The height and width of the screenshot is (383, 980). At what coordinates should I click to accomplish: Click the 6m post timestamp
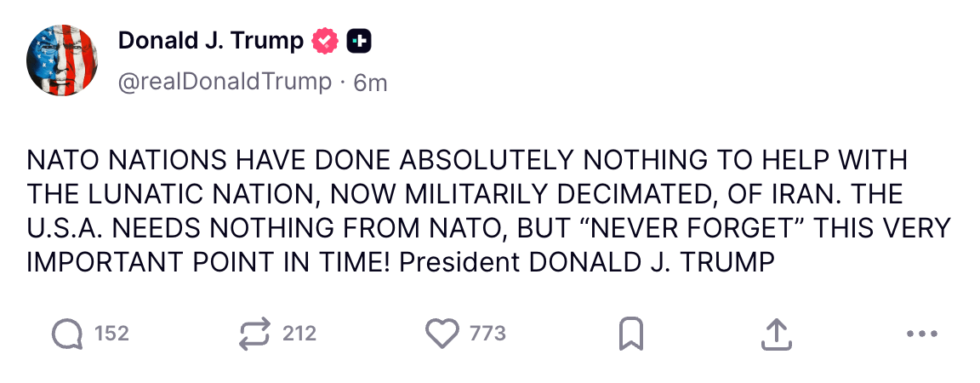[x=369, y=82]
